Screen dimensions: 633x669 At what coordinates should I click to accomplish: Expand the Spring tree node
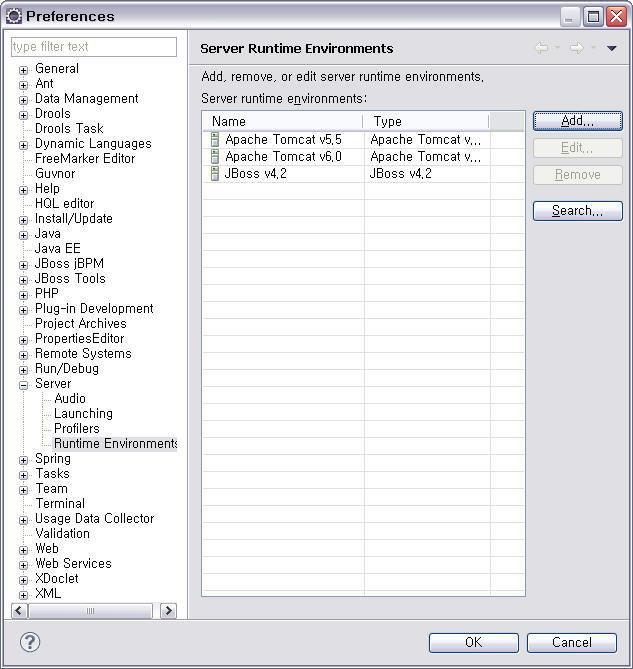[x=23, y=460]
